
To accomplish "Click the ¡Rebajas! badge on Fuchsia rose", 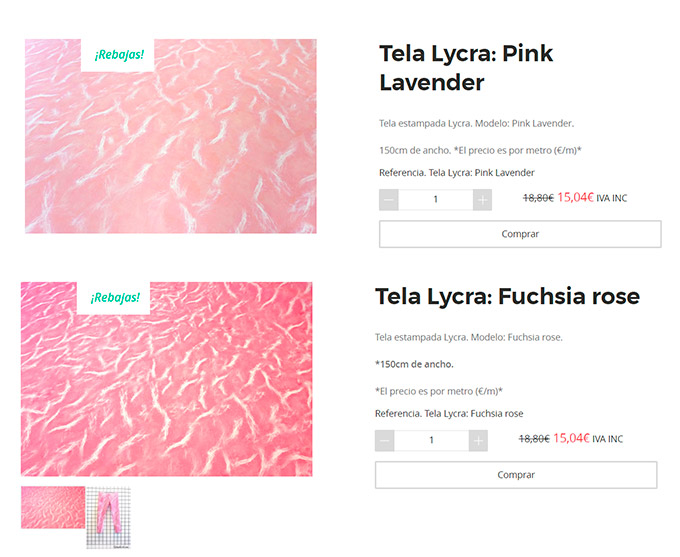I will [114, 298].
